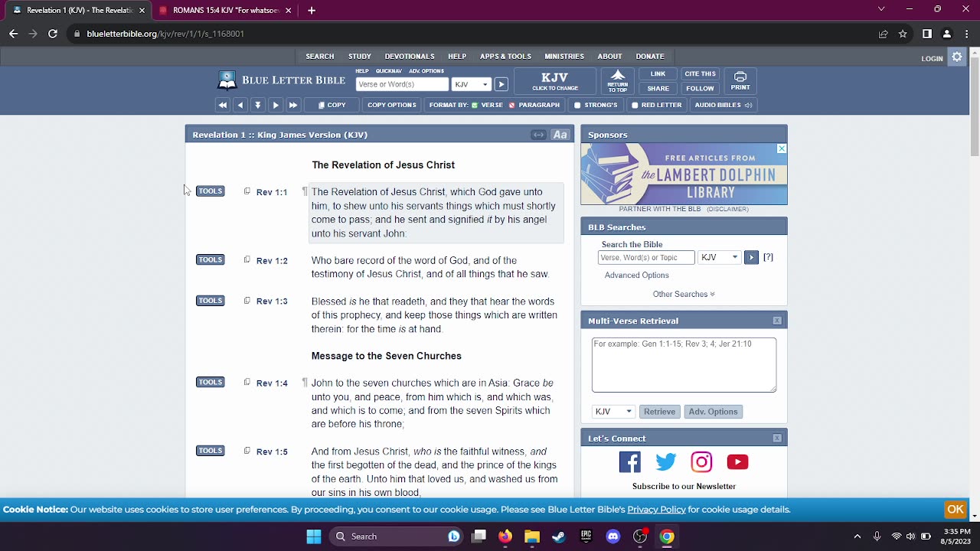Go to next chapter arrow button
980x551 pixels.
tap(276, 105)
